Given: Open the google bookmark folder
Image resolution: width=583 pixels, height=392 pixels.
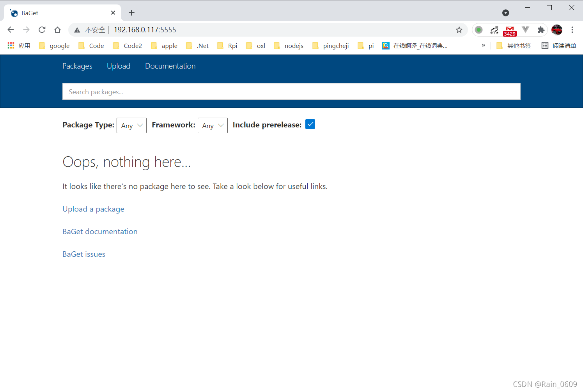Looking at the screenshot, I should click(x=54, y=46).
